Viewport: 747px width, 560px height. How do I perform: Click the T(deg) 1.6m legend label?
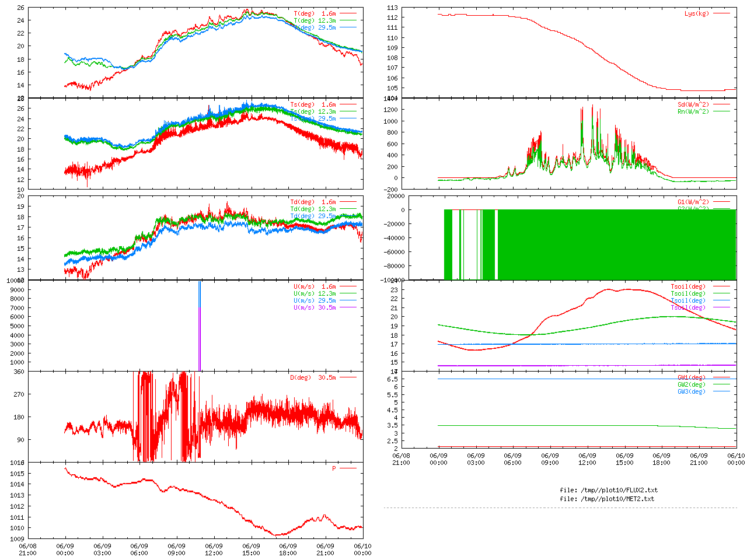click(315, 13)
